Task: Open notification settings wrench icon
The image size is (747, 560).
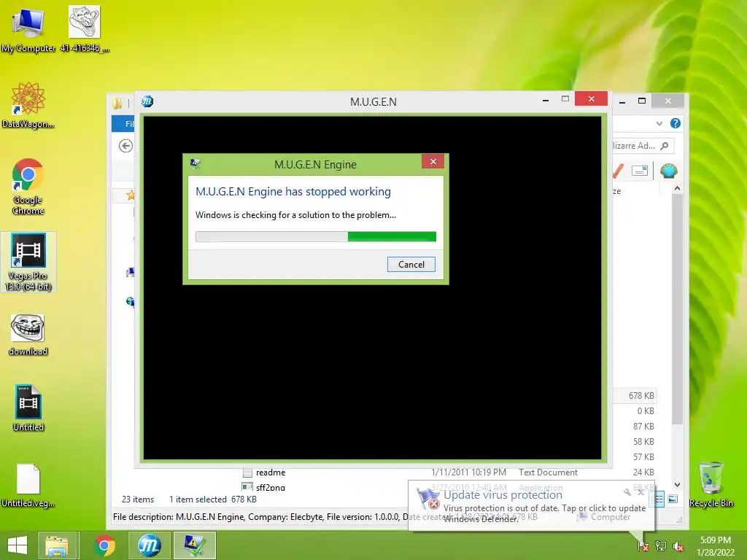Action: pyautogui.click(x=627, y=492)
